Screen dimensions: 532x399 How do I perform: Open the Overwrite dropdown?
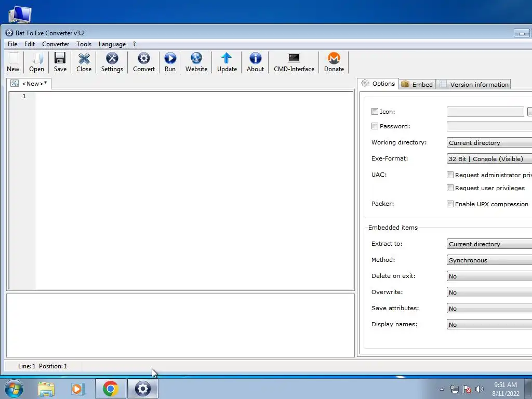coord(489,292)
